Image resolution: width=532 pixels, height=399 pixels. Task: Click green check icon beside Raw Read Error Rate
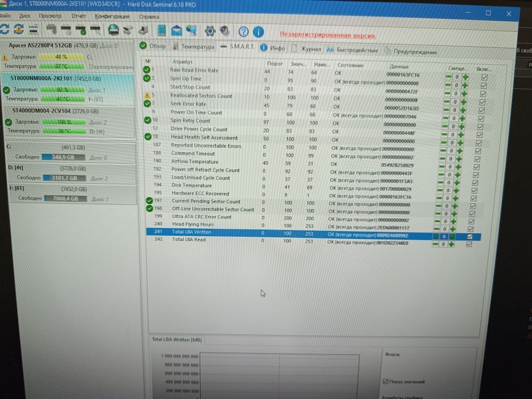147,70
